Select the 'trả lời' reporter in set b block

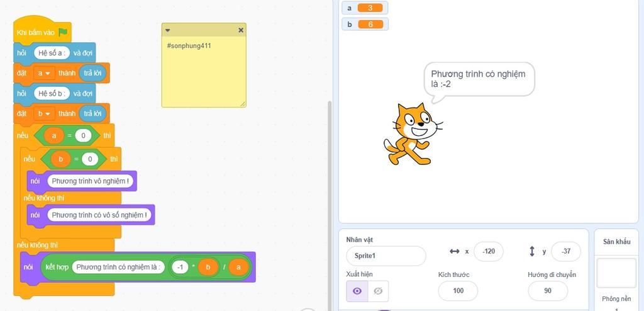tap(92, 113)
